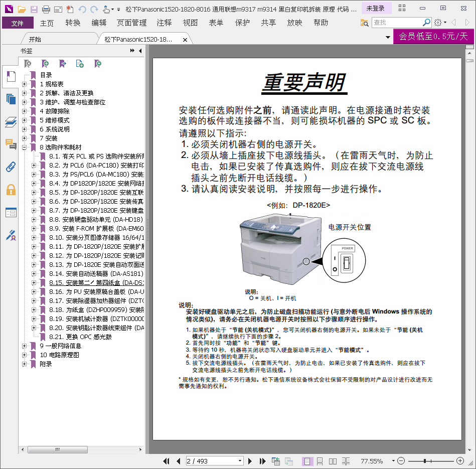This screenshot has width=476, height=469.
Task: Click the set bookmark destination arrow icon
Action: point(63,63)
